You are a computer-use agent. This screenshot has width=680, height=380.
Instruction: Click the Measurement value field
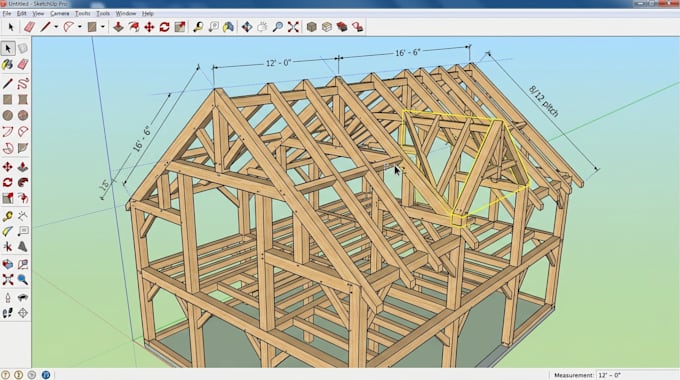[x=637, y=375]
